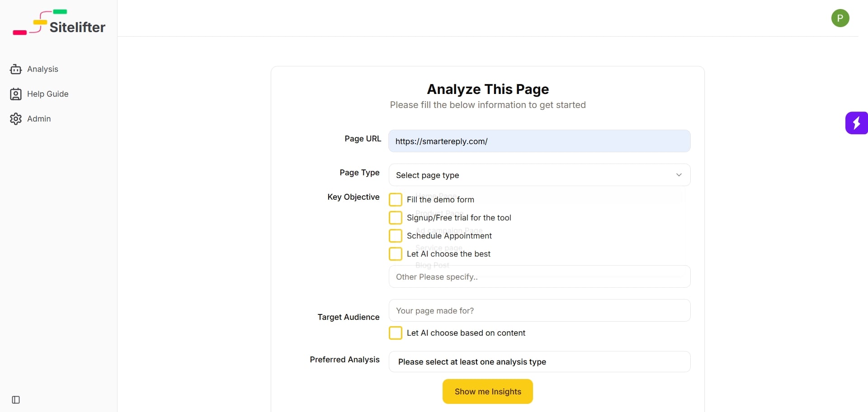
Task: Collapse the sidebar panel icon
Action: point(16,400)
